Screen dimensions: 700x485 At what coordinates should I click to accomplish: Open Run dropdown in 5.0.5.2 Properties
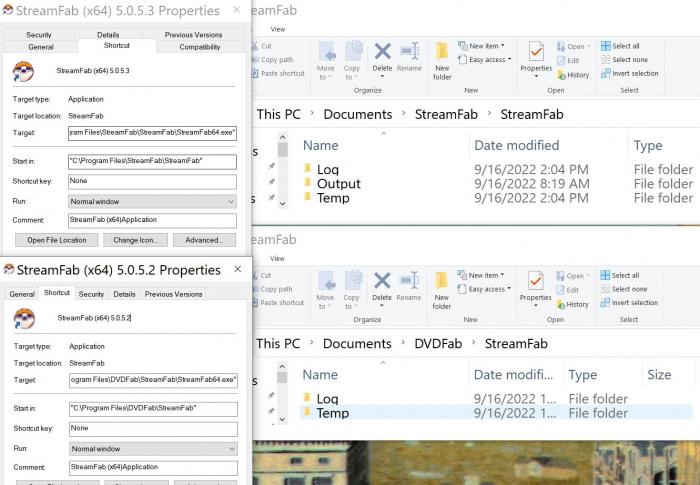(x=153, y=449)
